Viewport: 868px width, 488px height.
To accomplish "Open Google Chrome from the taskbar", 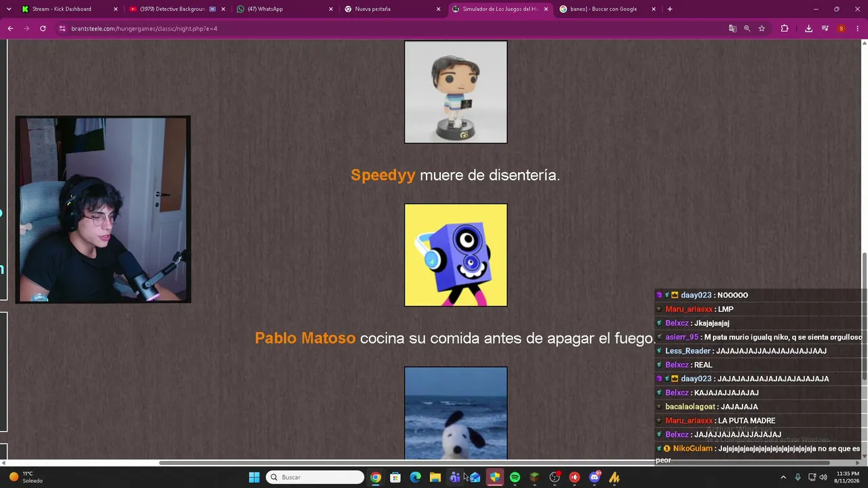I will [376, 477].
